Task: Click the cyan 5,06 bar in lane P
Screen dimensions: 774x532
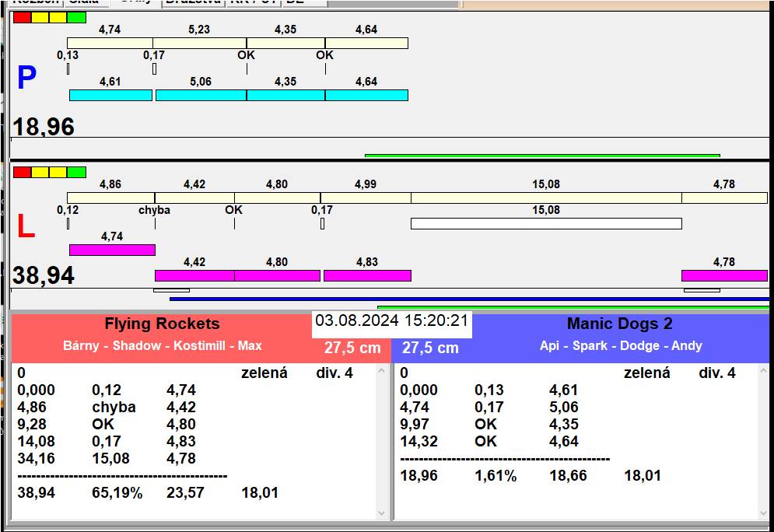Action: pos(201,95)
